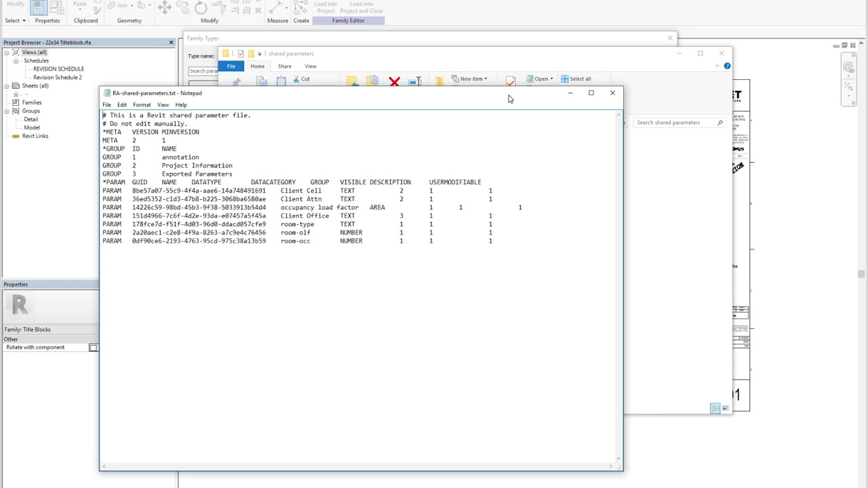
Task: Click the Move tool in Modify panel
Action: click(165, 7)
